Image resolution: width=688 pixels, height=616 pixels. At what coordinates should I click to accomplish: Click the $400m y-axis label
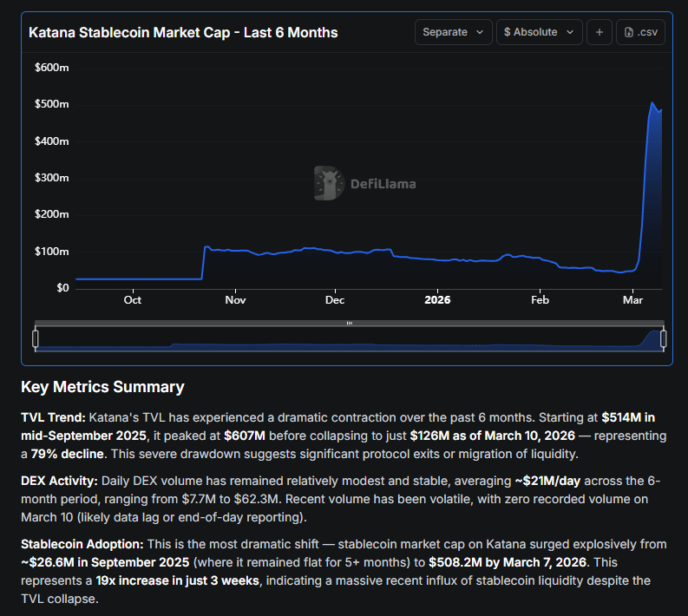52,141
